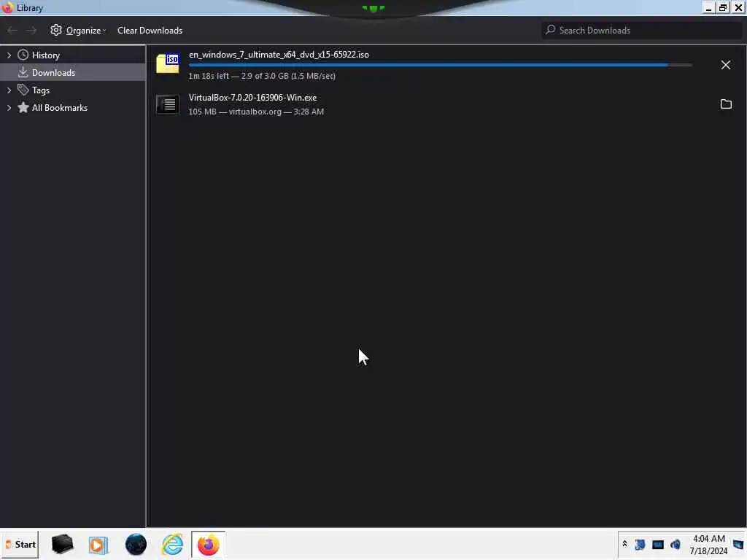Screen dimensions: 747x560
Task: Minimize the Library window
Action: [x=708, y=7]
